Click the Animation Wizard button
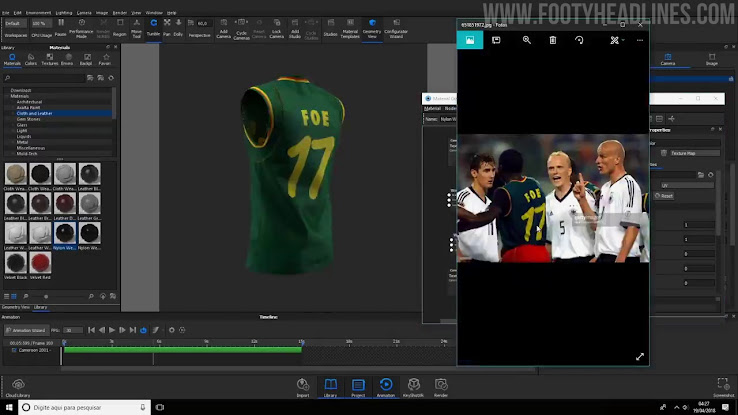The width and height of the screenshot is (738, 415). [x=28, y=330]
